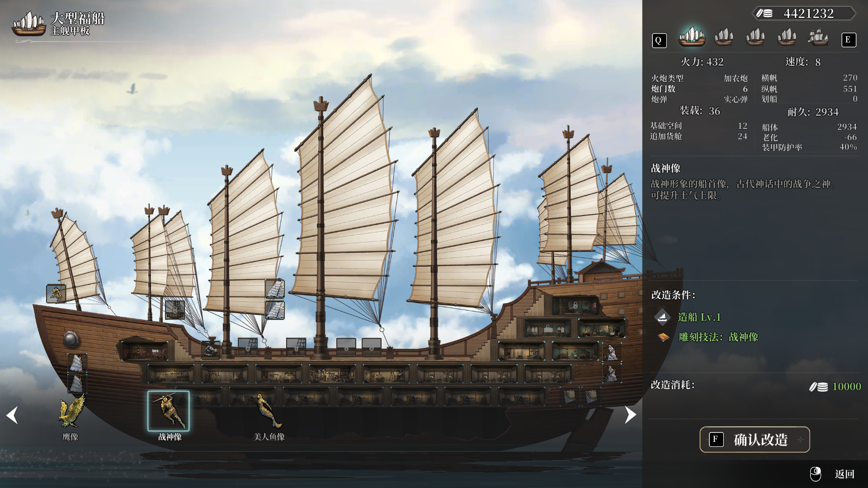Select the fourth ship in fleet row
This screenshot has width=868, height=488.
click(787, 37)
